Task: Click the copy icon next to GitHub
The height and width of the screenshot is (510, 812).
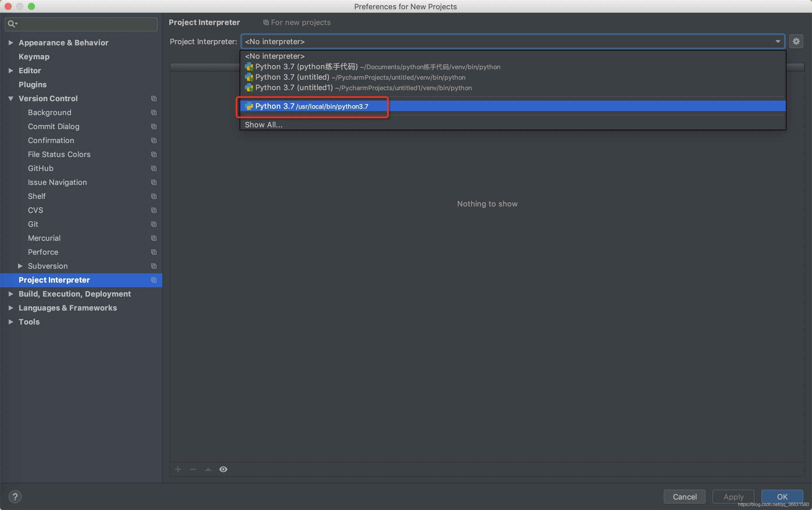Action: click(x=154, y=168)
